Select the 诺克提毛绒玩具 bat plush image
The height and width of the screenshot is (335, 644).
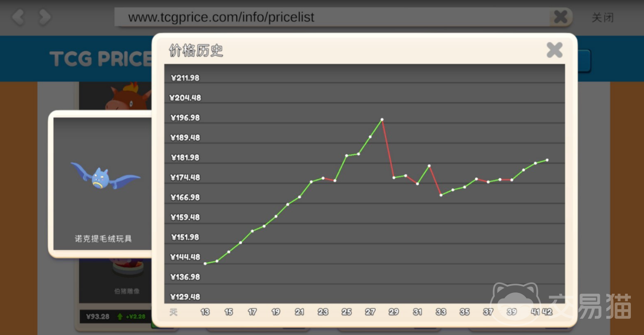coord(105,176)
